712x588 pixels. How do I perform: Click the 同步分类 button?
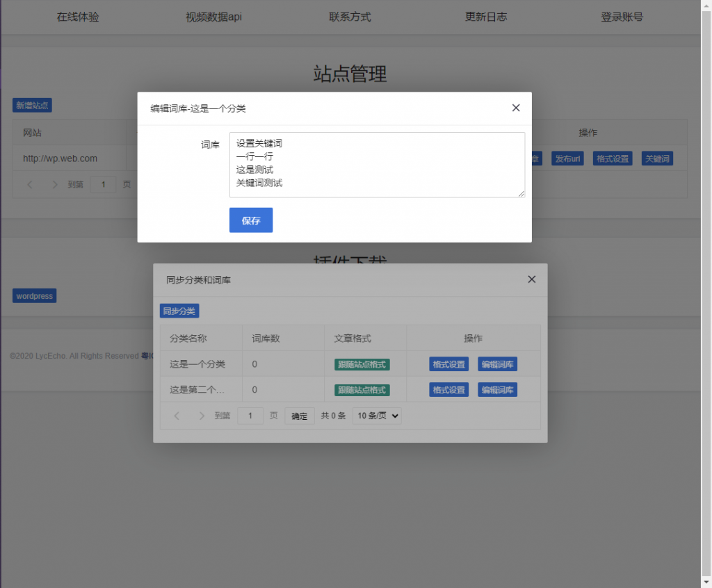179,311
